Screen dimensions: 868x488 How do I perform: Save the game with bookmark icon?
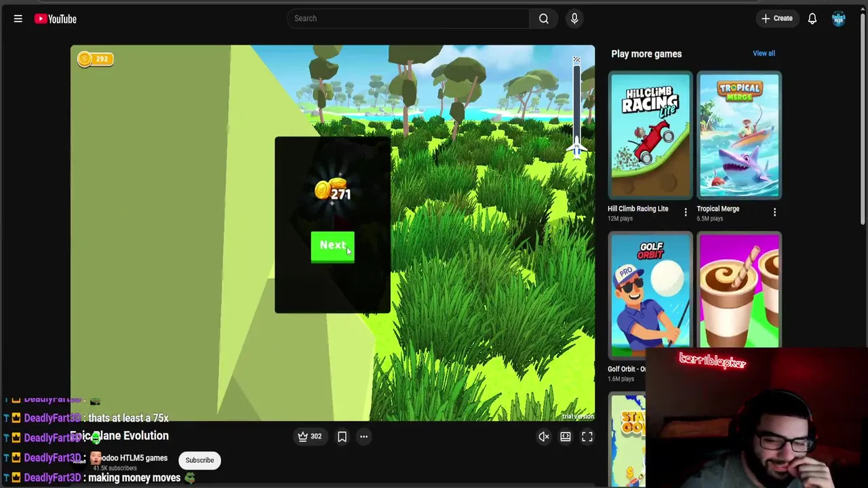tap(342, 436)
